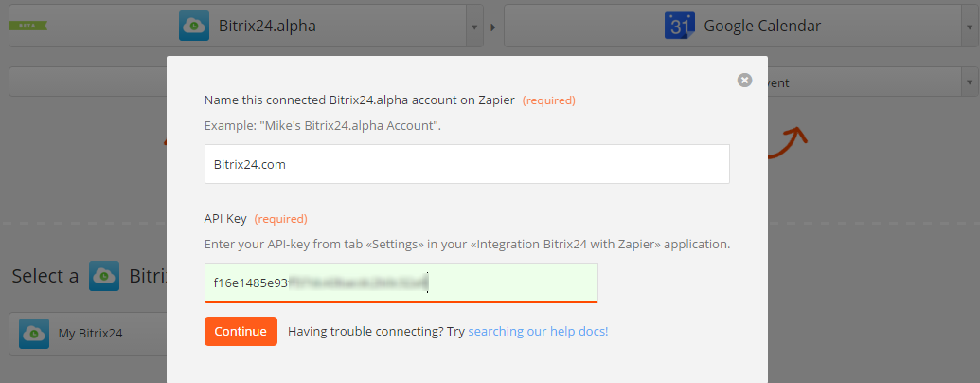Expand the Bitrix24.alpha trigger app dropdown arrow
The width and height of the screenshot is (980, 383).
tap(473, 27)
